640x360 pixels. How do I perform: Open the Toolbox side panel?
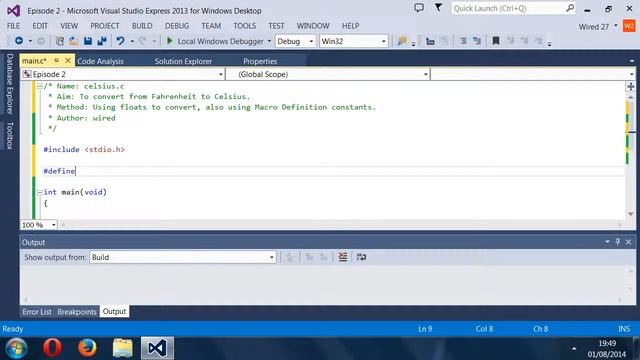point(10,135)
